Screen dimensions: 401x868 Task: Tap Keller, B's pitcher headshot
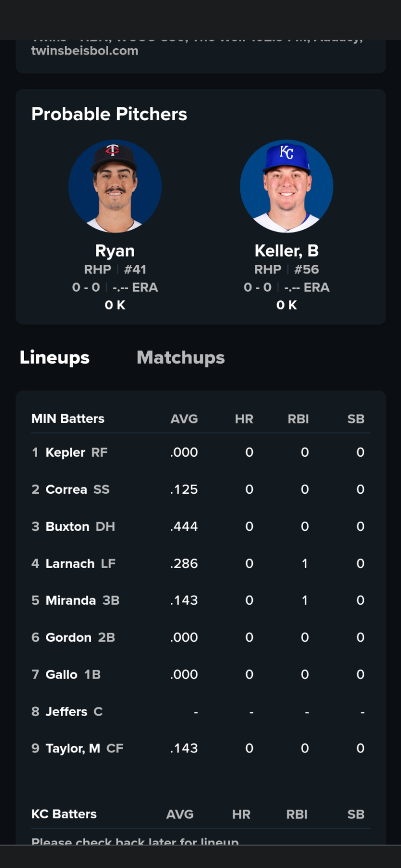click(286, 187)
